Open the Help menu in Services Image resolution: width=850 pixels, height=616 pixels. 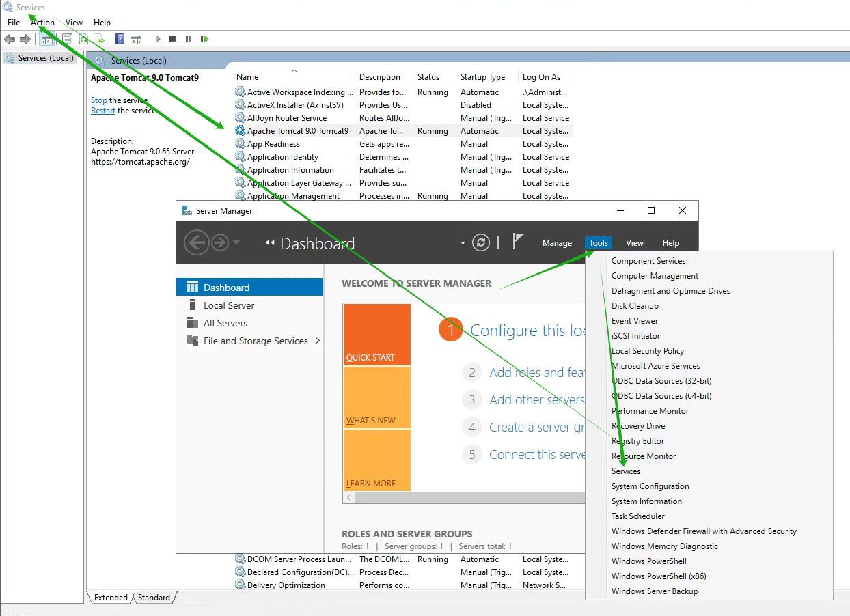pos(102,23)
